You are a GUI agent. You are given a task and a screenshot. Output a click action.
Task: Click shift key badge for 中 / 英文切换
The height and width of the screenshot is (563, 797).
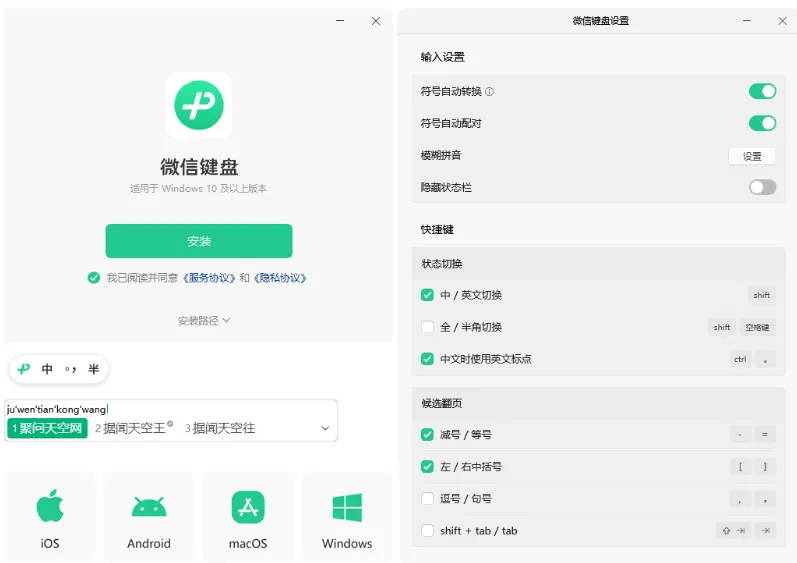[x=761, y=295]
